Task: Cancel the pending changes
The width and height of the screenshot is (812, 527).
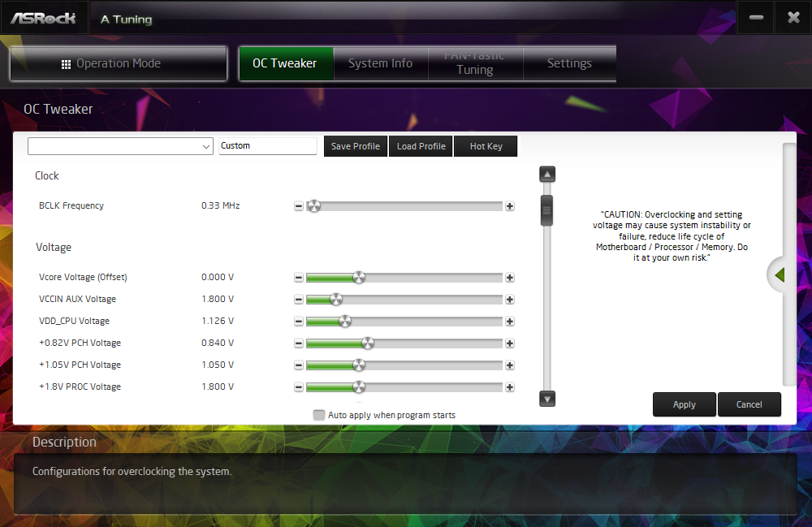Action: tap(749, 404)
